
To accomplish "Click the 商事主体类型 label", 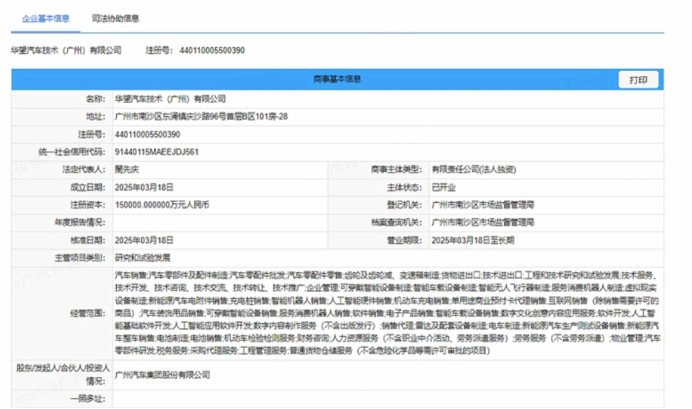I will (x=396, y=169).
